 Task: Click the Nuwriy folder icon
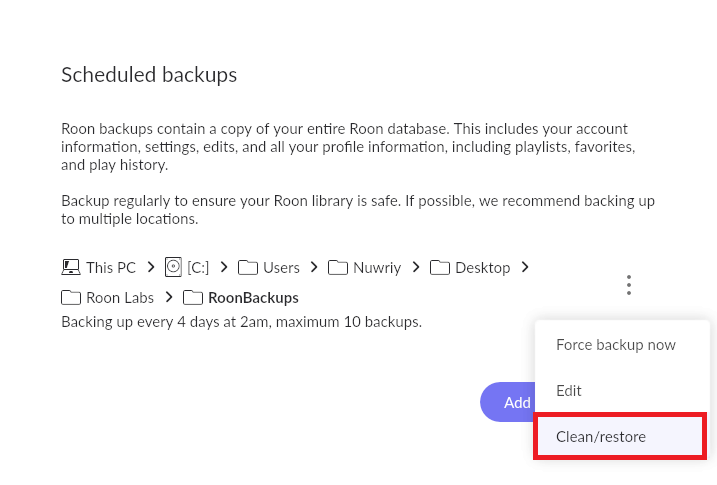[x=338, y=267]
